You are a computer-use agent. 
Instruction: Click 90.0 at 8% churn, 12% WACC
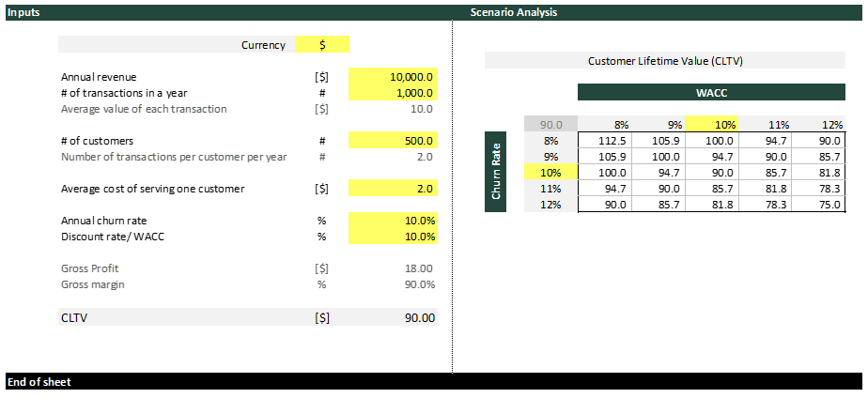[818, 141]
